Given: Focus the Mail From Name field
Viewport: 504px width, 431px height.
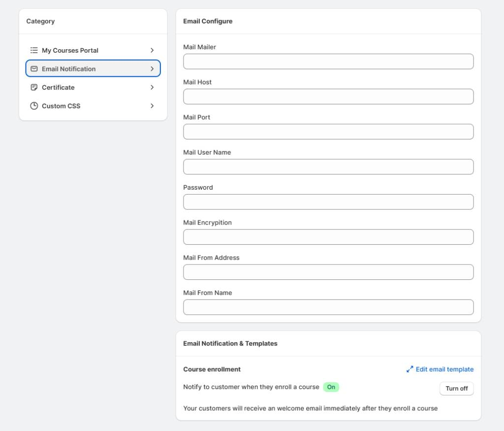Looking at the screenshot, I should [x=328, y=307].
